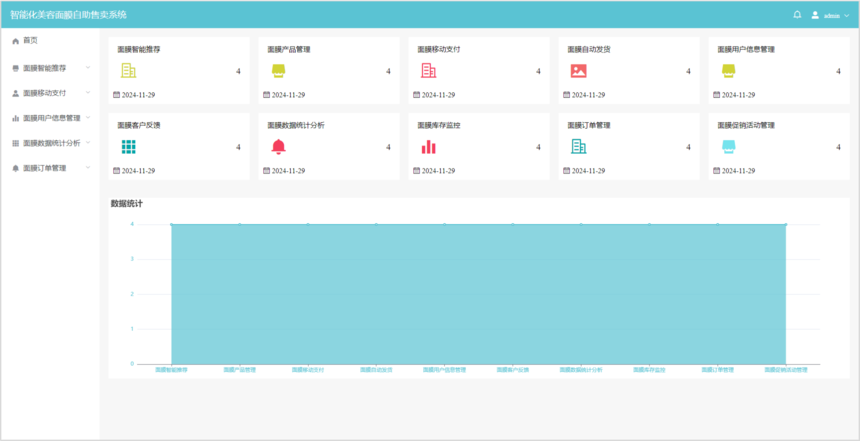
Task: Click the grid icon beside sidebar 面膜数据统计分析
Action: 15,143
